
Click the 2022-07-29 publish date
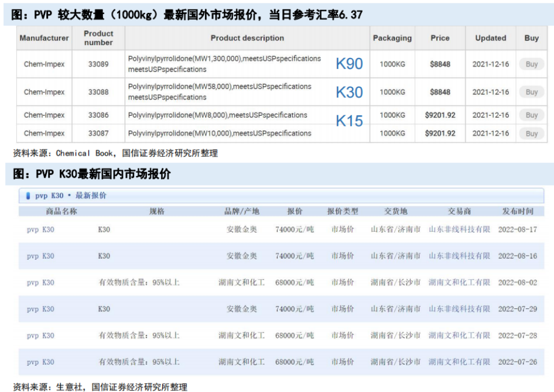tap(518, 309)
